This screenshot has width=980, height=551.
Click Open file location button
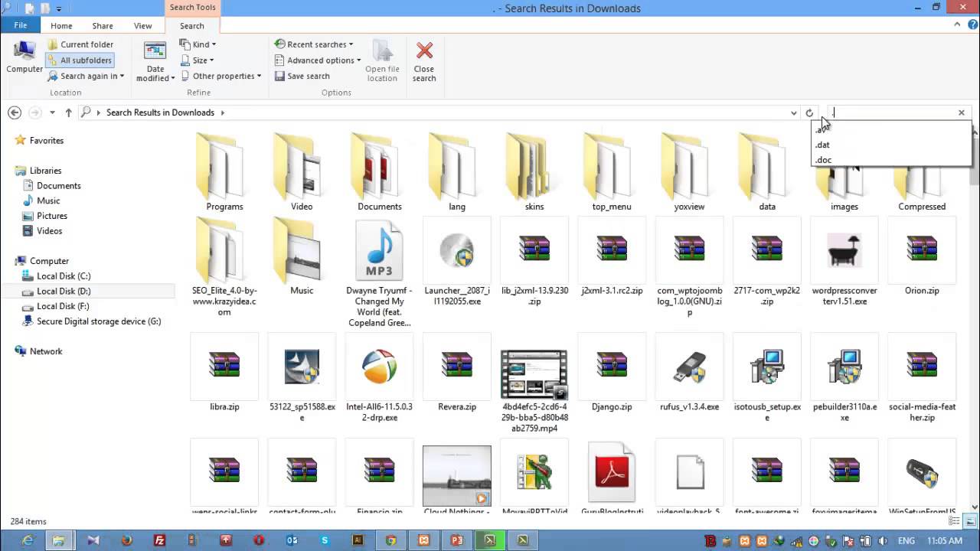click(x=382, y=61)
